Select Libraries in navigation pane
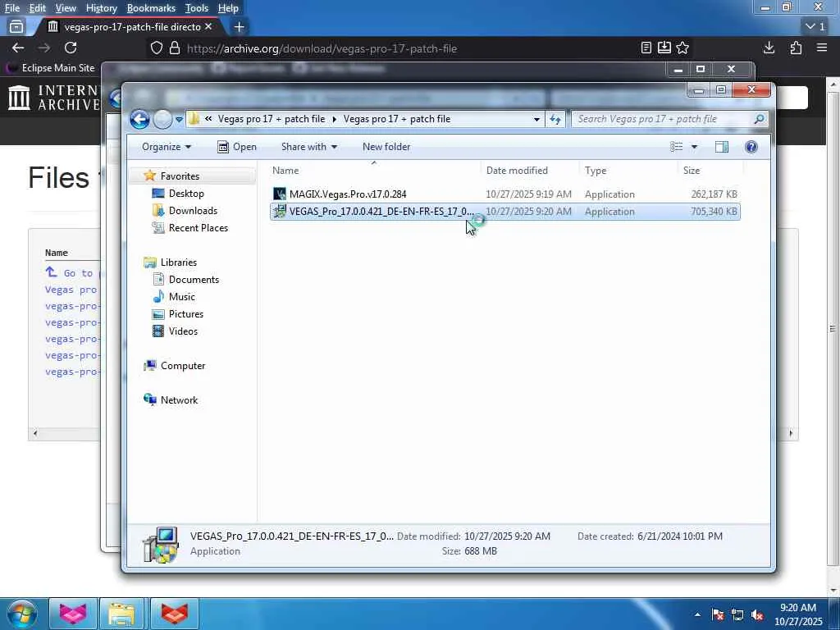 (x=178, y=262)
